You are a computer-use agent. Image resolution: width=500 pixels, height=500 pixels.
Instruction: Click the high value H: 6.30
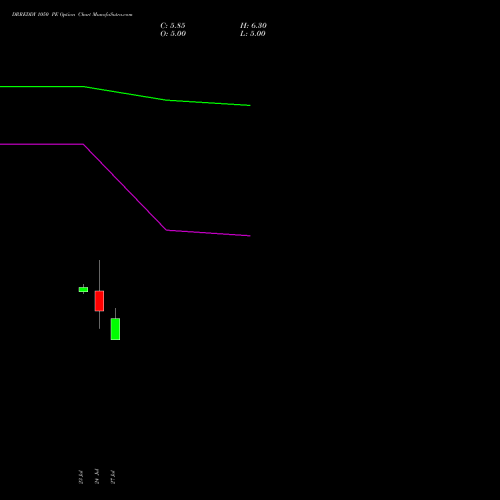[x=253, y=26]
